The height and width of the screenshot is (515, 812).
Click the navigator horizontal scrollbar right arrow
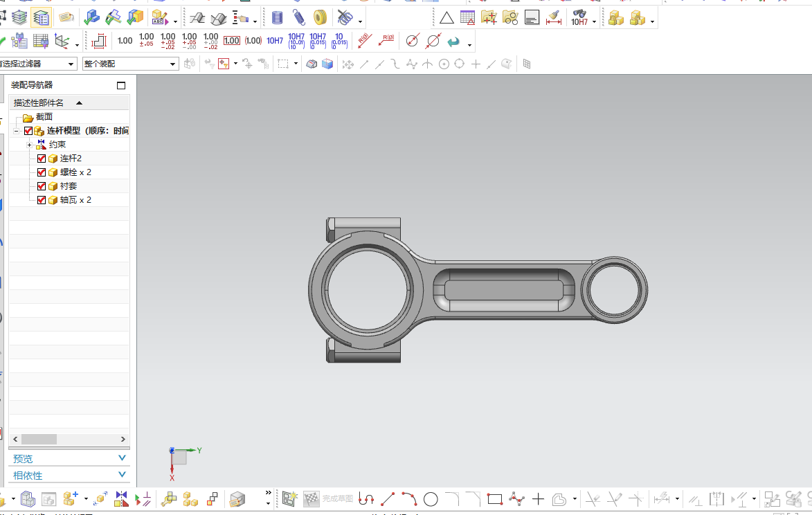pyautogui.click(x=123, y=439)
